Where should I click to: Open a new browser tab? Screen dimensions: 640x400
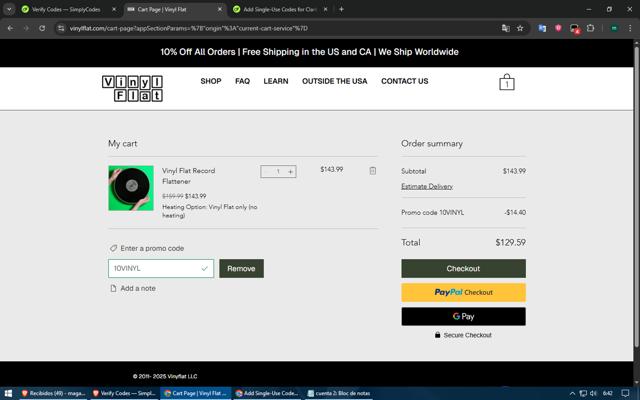[x=341, y=9]
